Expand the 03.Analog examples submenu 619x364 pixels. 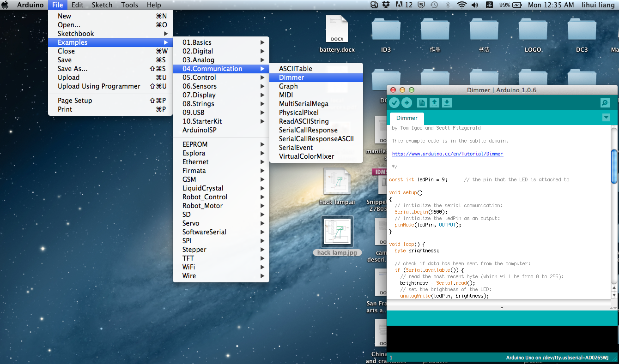221,60
